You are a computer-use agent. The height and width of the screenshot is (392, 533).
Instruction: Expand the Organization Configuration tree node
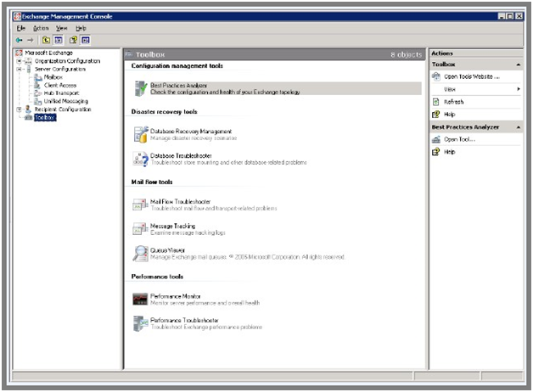pyautogui.click(x=19, y=61)
